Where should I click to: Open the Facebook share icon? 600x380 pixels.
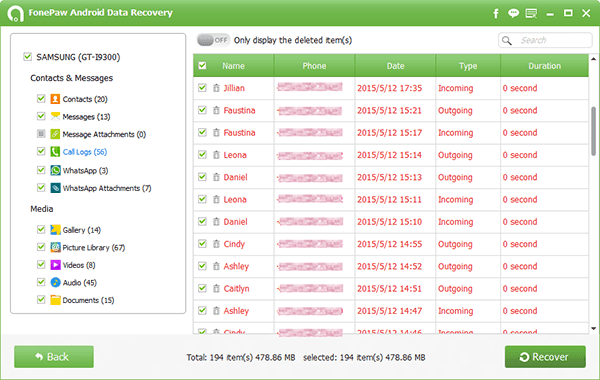pyautogui.click(x=496, y=14)
